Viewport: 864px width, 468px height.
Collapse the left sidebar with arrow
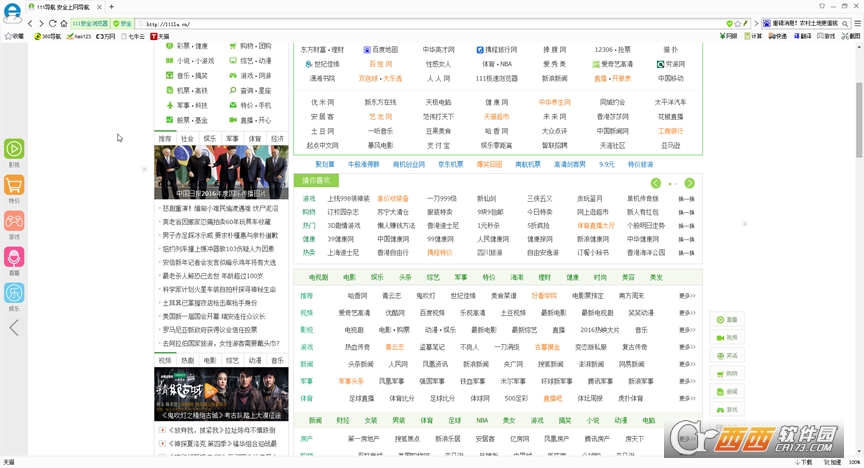14,327
